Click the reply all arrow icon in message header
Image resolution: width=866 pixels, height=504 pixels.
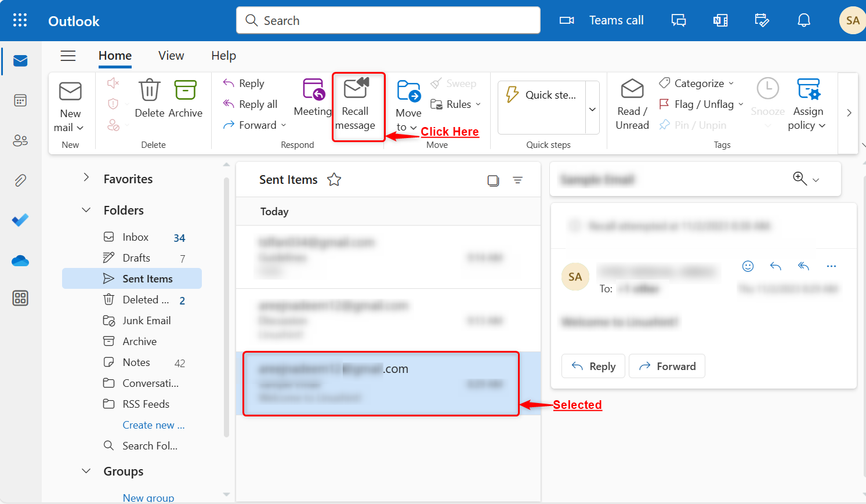(x=803, y=266)
